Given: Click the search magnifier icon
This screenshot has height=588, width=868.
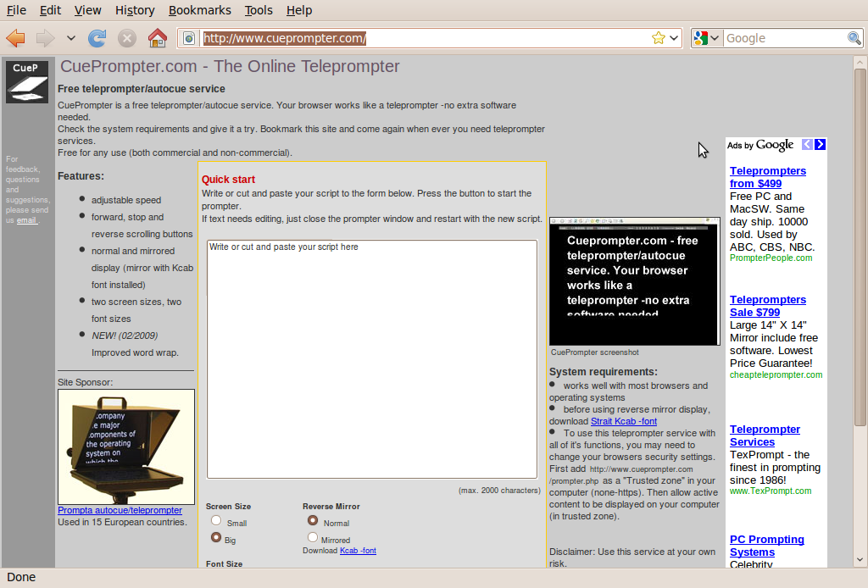Looking at the screenshot, I should point(854,38).
